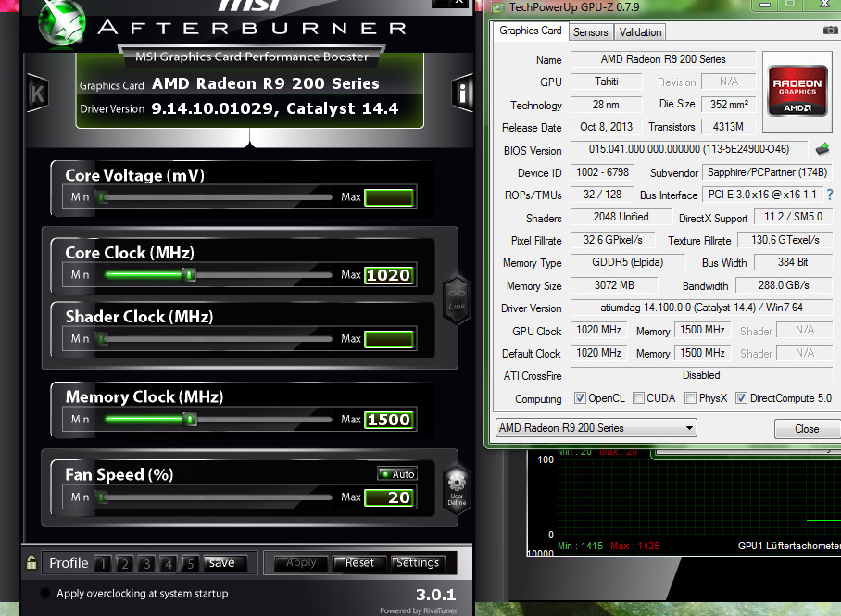The height and width of the screenshot is (616, 841).
Task: Click the Core Clock value field 1020
Action: tap(389, 275)
